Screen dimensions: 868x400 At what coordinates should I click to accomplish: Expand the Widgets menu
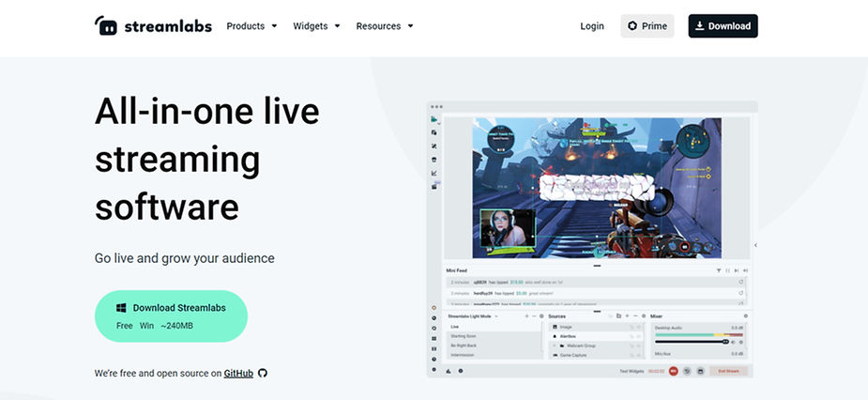[x=316, y=26]
